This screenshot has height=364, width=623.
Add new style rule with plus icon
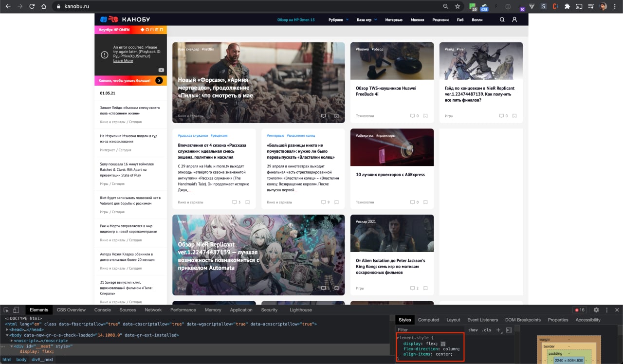[498, 330]
